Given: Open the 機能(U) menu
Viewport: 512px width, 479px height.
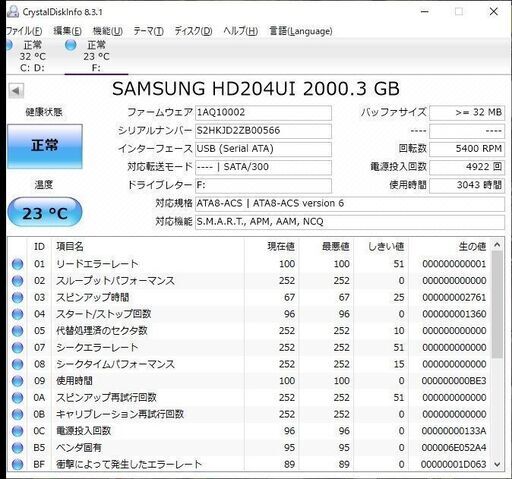Looking at the screenshot, I should (107, 31).
